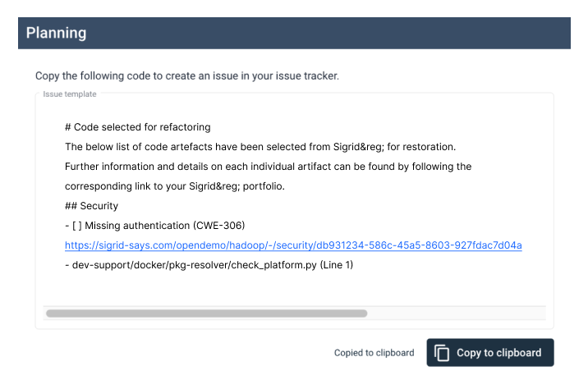This screenshot has width=588, height=389.
Task: Open the sigrid-says.com hadoop security link
Action: pyautogui.click(x=293, y=245)
